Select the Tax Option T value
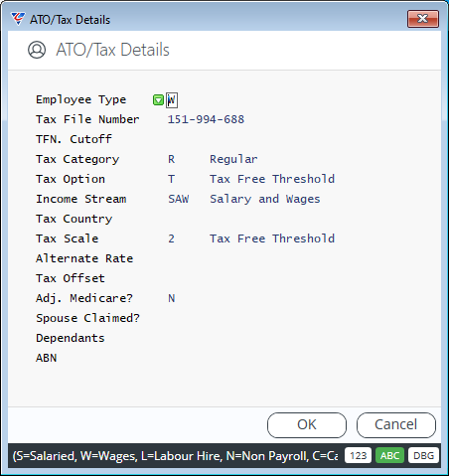449x476 pixels. click(171, 179)
